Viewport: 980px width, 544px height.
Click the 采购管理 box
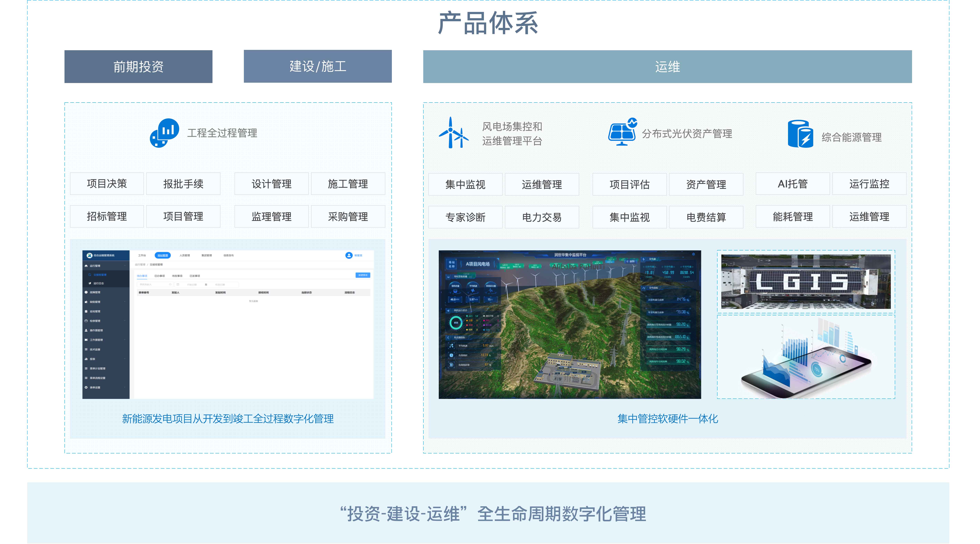point(348,217)
